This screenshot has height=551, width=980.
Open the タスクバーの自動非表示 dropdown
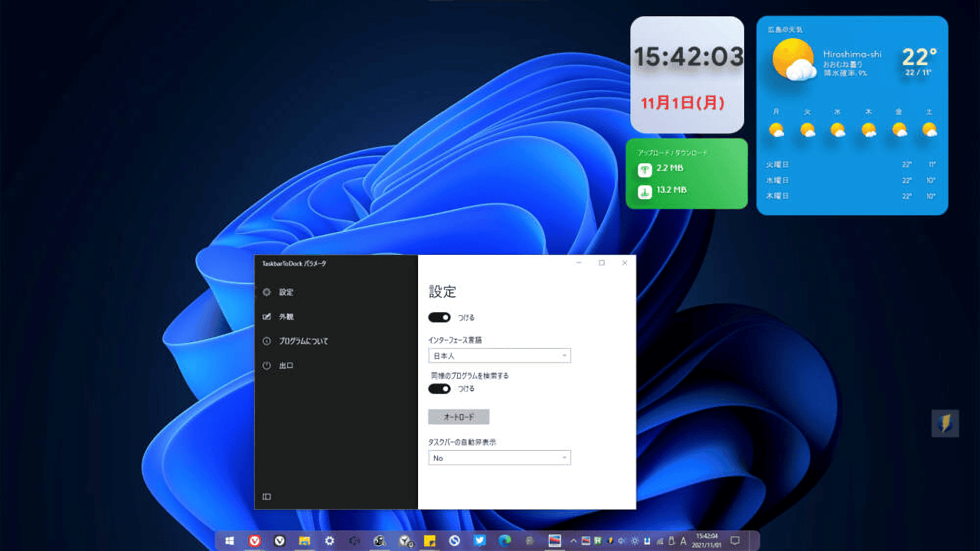click(x=499, y=458)
